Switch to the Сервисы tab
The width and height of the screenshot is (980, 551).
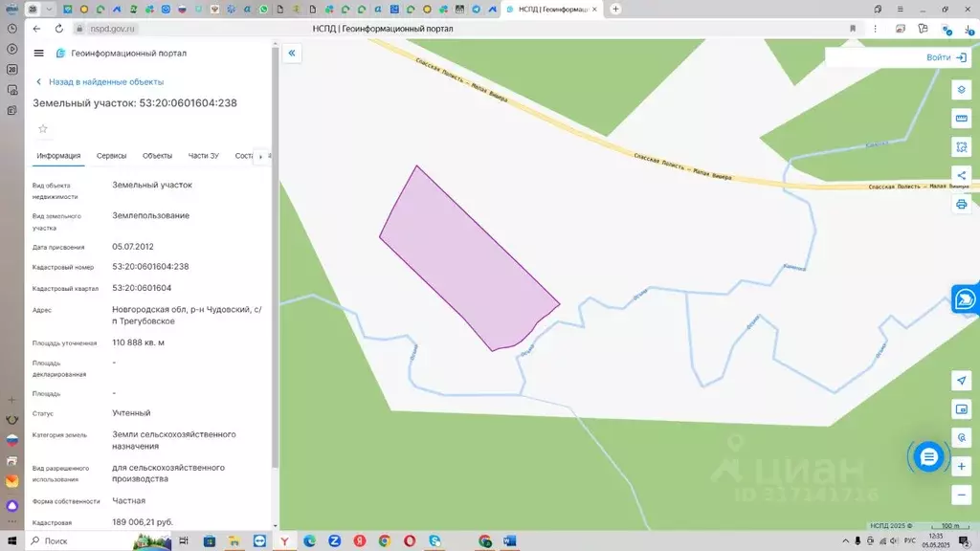111,156
